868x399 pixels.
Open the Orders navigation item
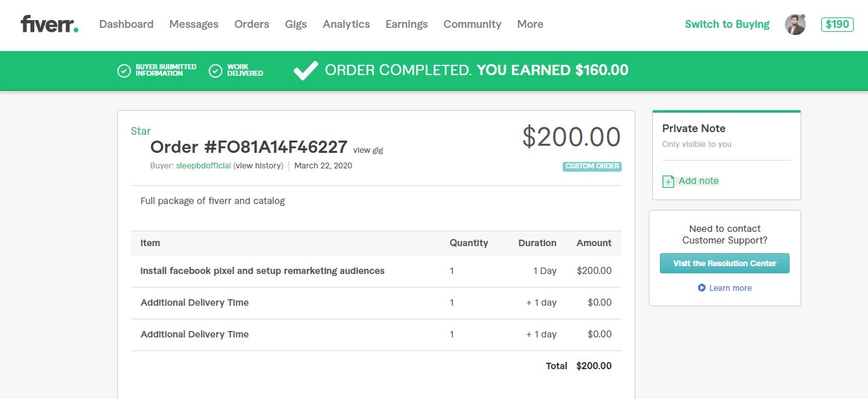pyautogui.click(x=252, y=25)
